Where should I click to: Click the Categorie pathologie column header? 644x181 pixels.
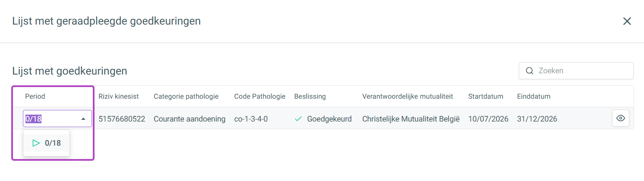pos(186,96)
